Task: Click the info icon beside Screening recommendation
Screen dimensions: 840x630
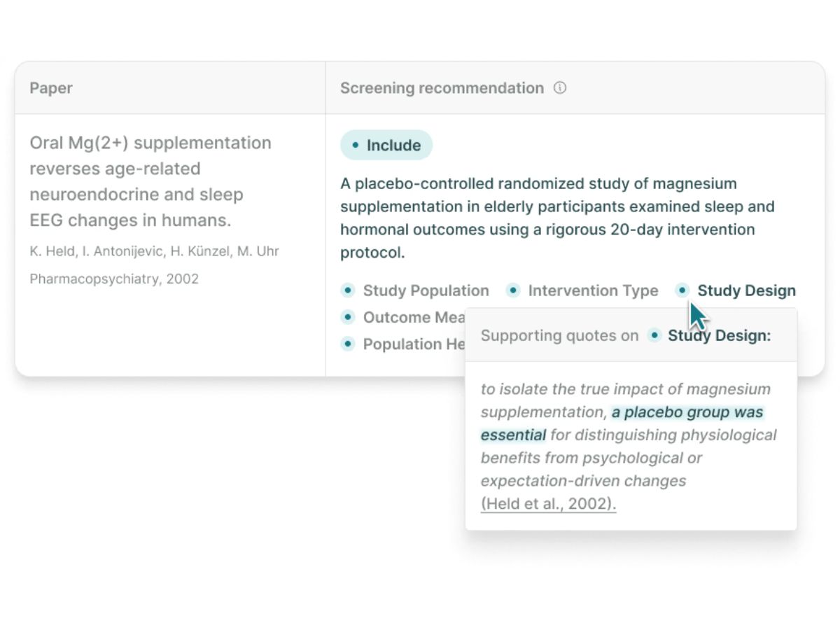Action: click(560, 88)
